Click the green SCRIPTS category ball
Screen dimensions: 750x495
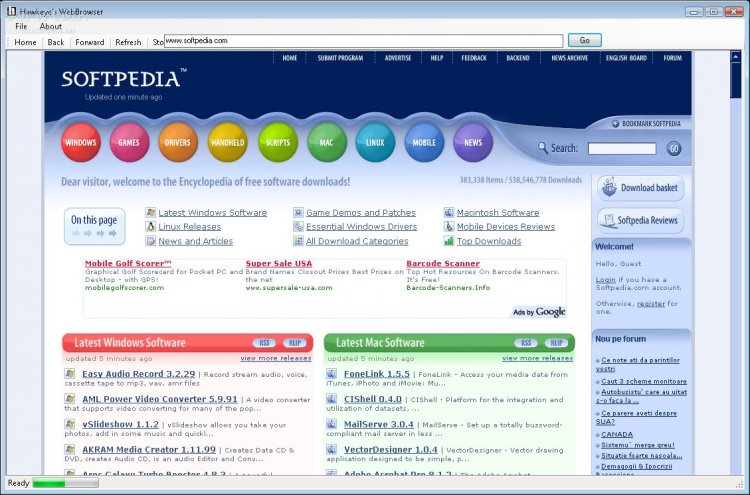[x=278, y=142]
